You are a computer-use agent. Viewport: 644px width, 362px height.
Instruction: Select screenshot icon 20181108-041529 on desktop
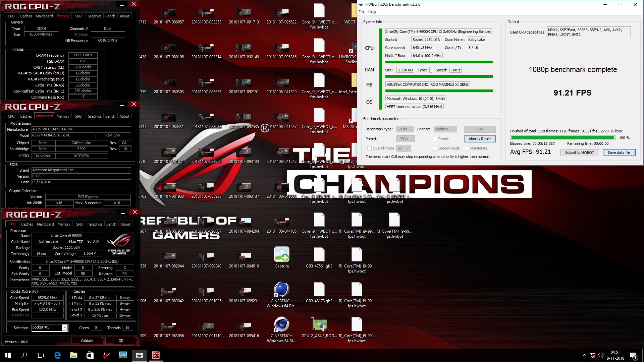point(281,86)
